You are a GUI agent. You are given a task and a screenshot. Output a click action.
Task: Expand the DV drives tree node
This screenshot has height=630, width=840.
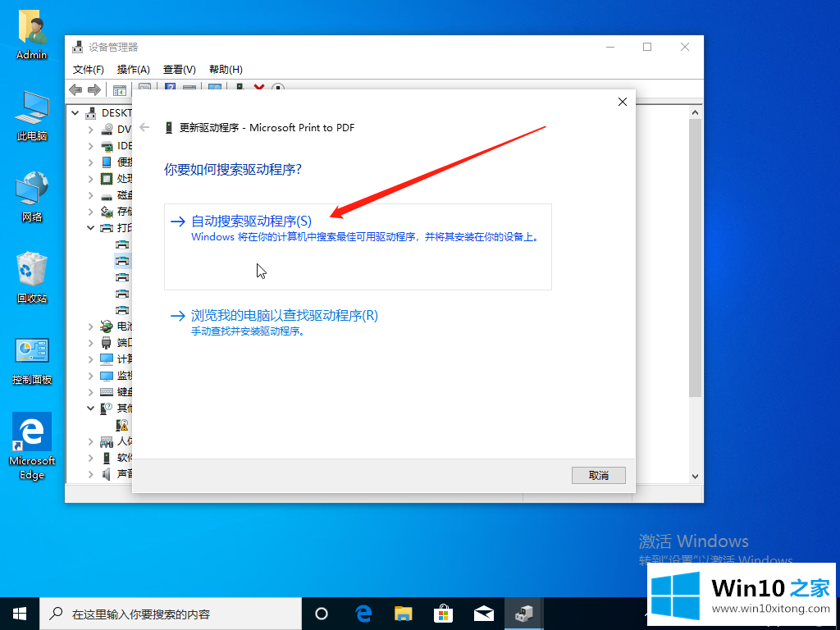[90, 130]
